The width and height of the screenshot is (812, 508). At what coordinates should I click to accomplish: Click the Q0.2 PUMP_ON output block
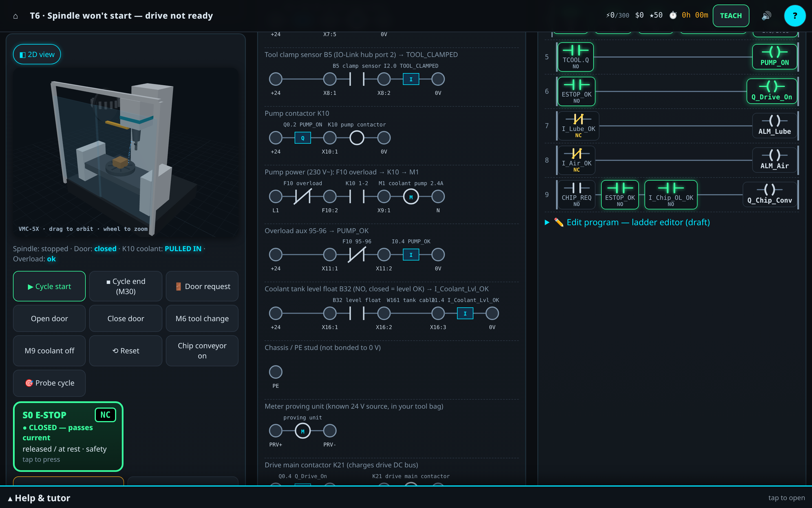[303, 138]
